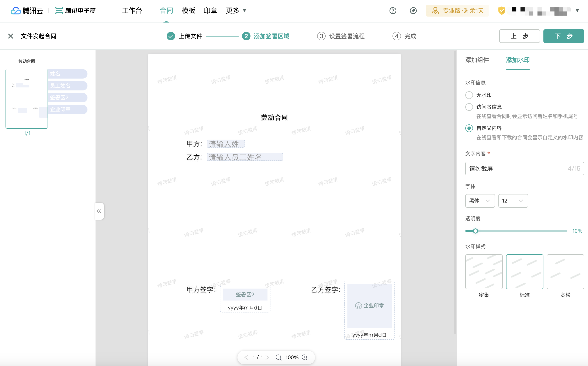Adjust the 透明度 slider handle
Image resolution: width=588 pixels, height=366 pixels.
tap(475, 231)
